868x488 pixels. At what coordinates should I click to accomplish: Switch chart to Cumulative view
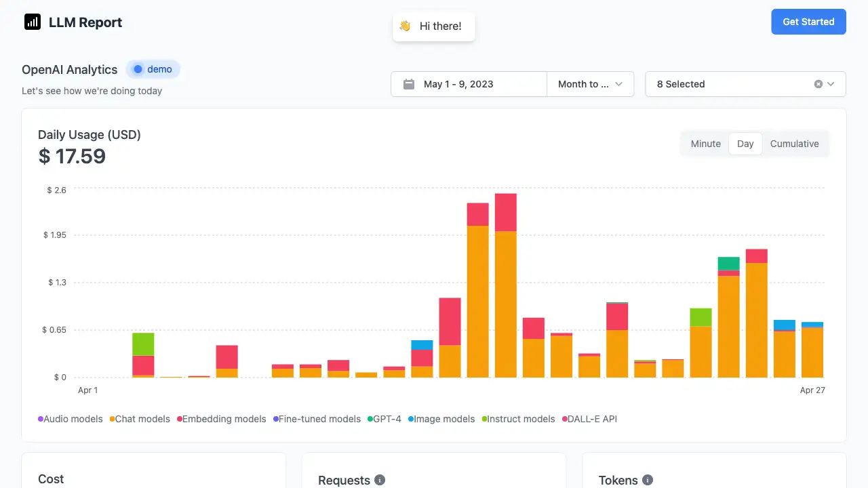[x=794, y=144]
